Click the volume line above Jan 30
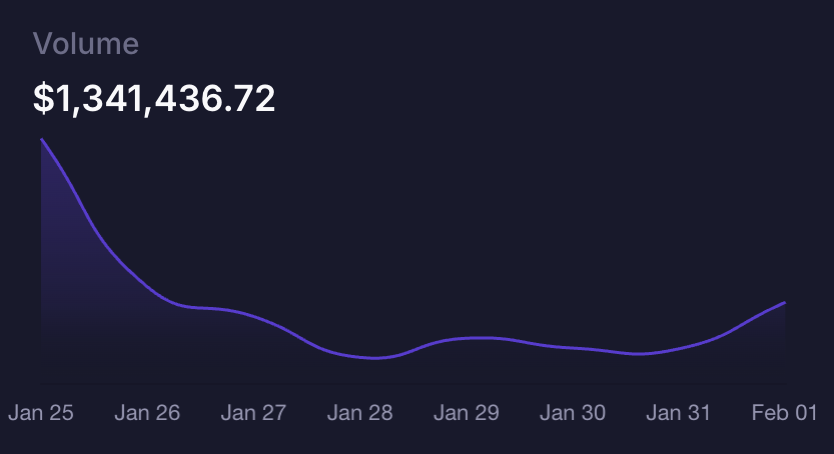 pos(572,348)
